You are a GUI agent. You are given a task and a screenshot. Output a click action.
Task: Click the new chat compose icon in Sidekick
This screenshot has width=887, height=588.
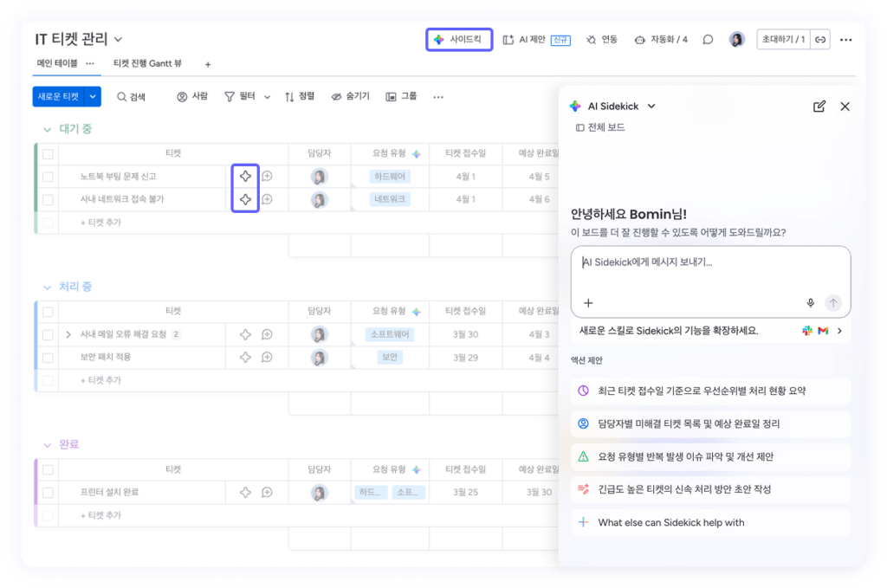point(819,107)
